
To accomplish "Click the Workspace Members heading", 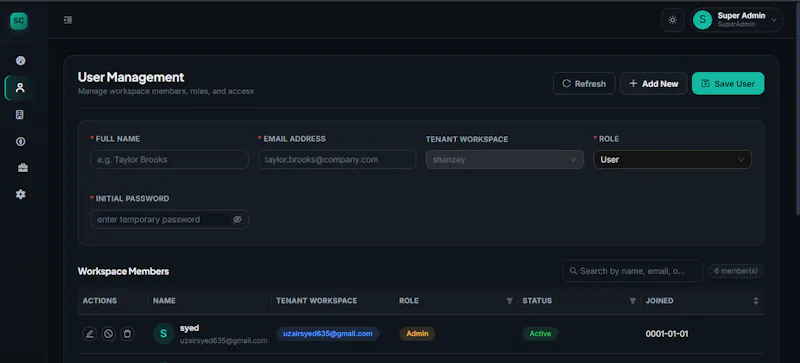I will [123, 272].
